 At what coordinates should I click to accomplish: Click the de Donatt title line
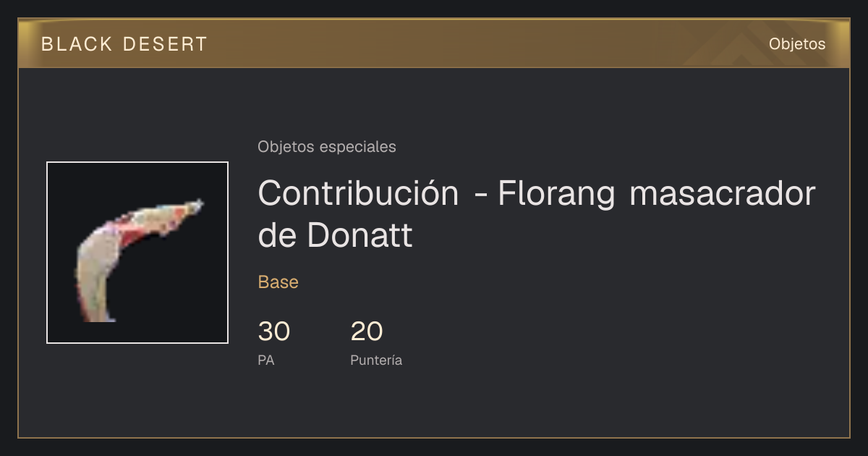(x=335, y=235)
